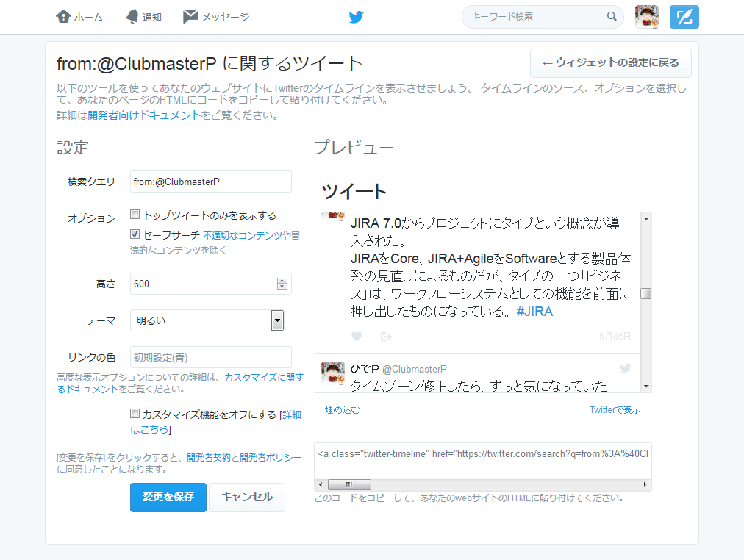Click the 'ウィジェットの設定に戻る' button

tap(611, 62)
